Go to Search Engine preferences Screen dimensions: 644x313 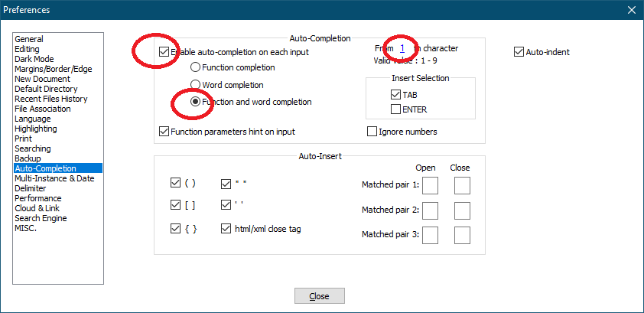coord(41,218)
